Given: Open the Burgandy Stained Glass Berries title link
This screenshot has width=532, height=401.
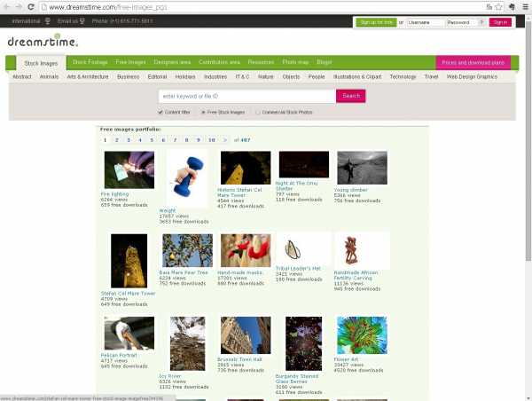Looking at the screenshot, I should coord(297,379).
